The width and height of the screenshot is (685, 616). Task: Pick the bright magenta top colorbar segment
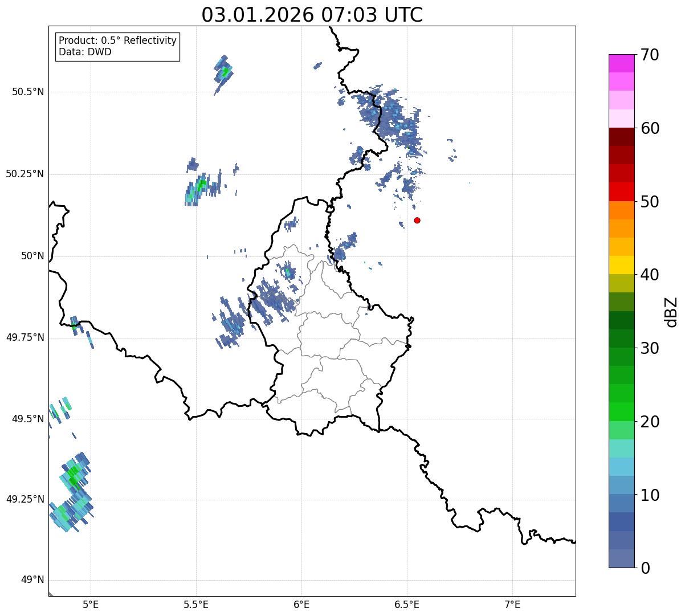click(x=621, y=63)
